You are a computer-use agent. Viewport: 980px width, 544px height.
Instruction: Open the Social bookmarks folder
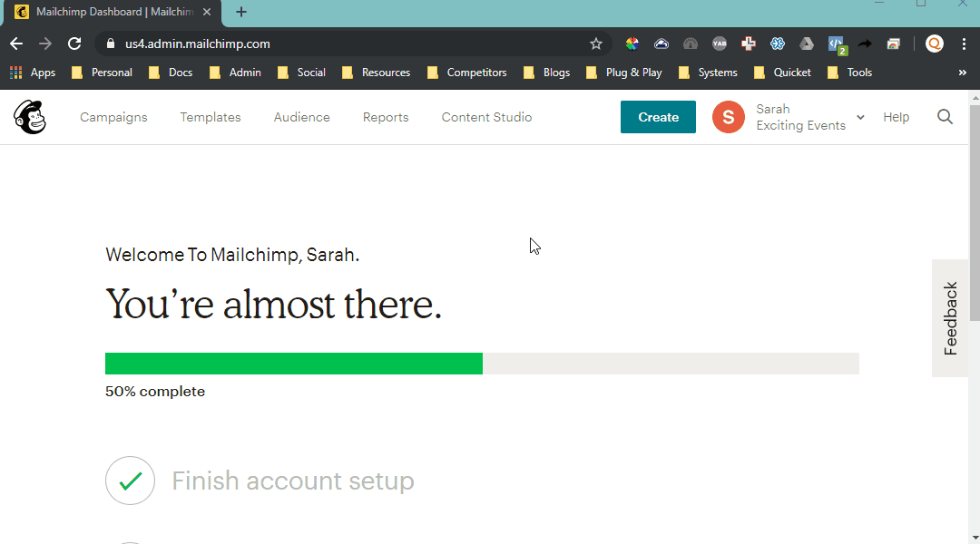point(302,73)
